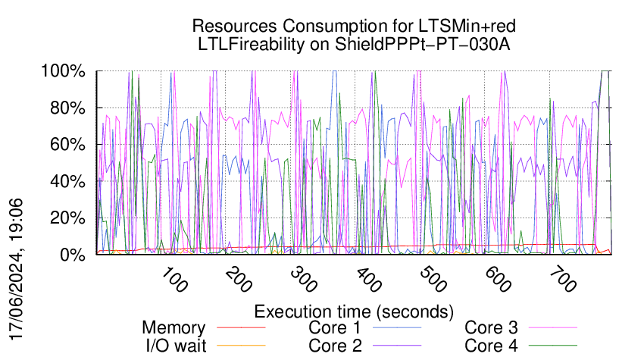Click the subtitle 'LTLFireability on ShieldPPPt-PT-030A'

354,45
